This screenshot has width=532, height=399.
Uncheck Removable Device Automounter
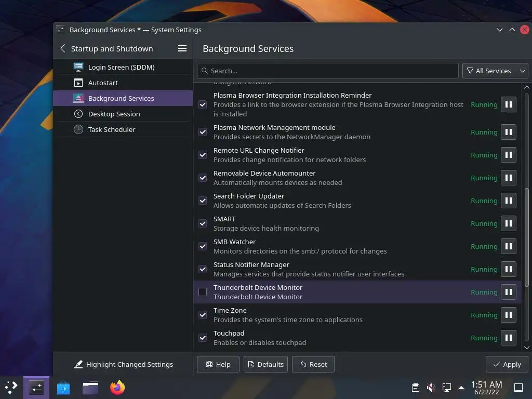click(203, 178)
